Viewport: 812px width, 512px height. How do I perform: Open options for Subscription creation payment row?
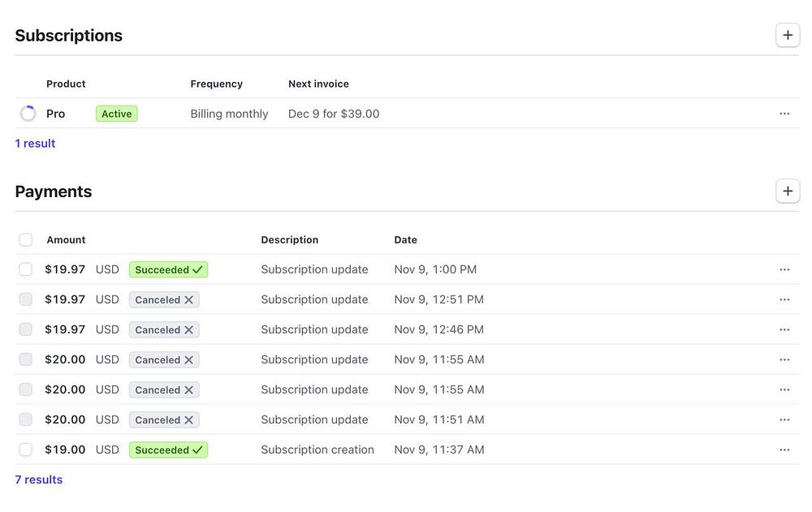[x=784, y=450]
